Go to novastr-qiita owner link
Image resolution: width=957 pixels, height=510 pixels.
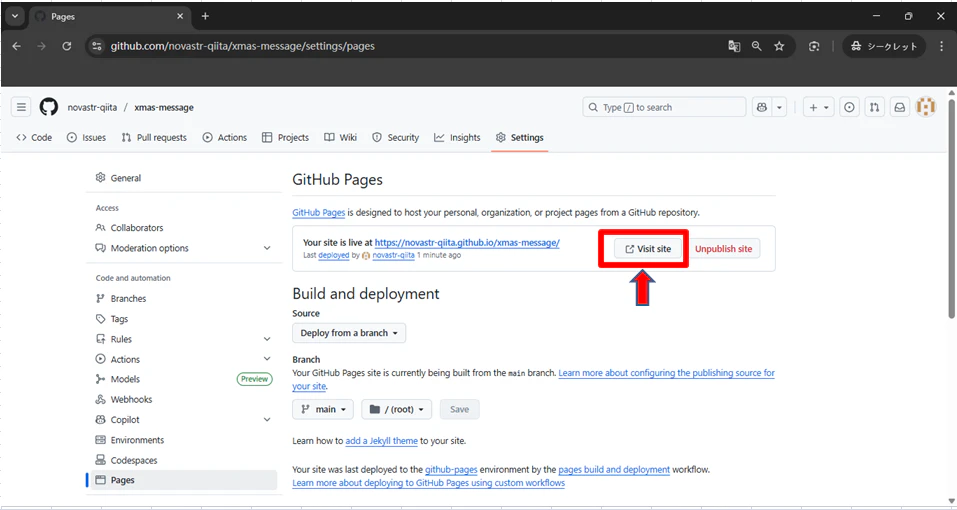(x=92, y=107)
